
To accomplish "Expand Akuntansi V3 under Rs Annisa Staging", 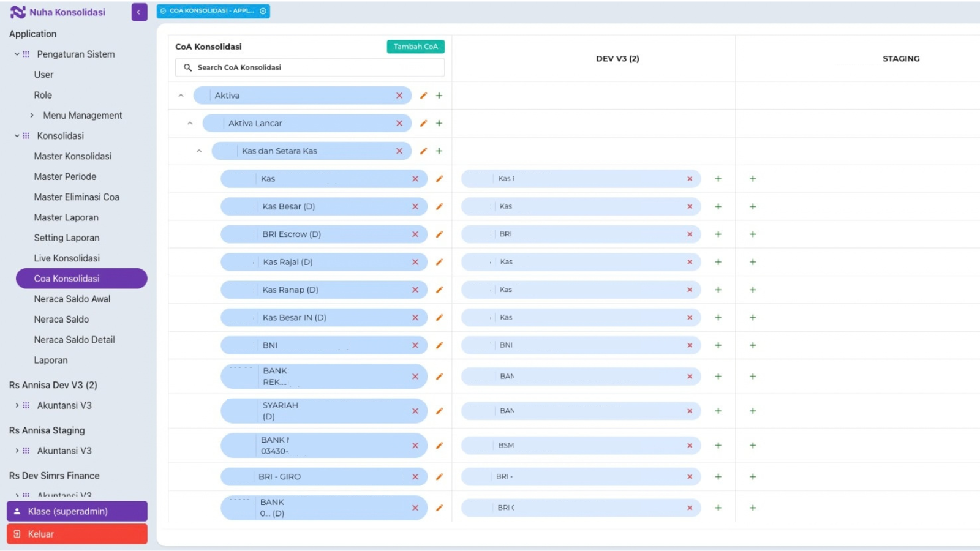I will tap(17, 451).
